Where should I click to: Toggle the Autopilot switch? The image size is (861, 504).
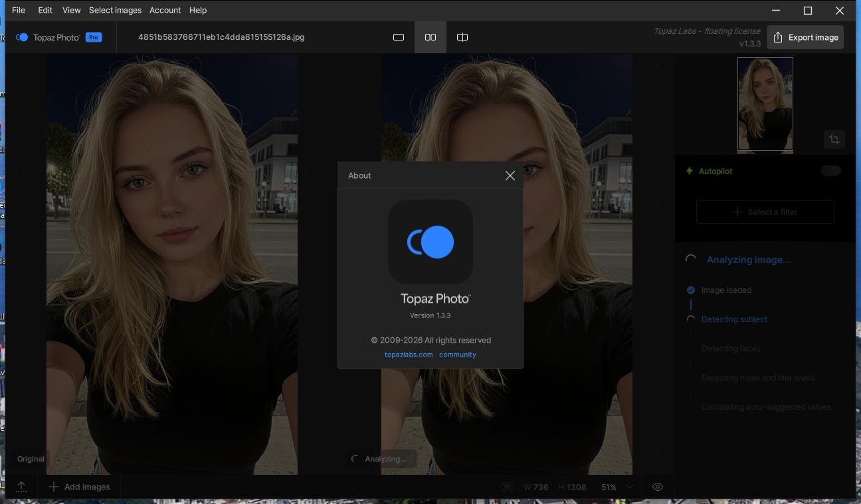(830, 171)
